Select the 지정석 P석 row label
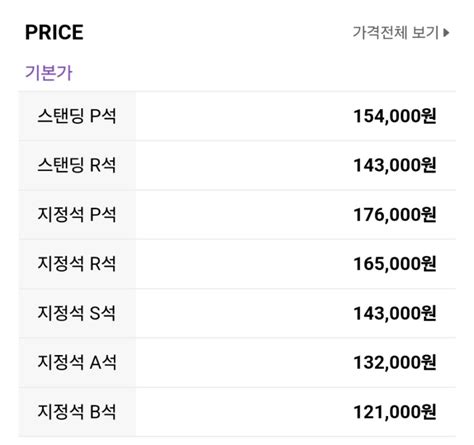Viewport: 474px width, 445px height. [x=77, y=214]
